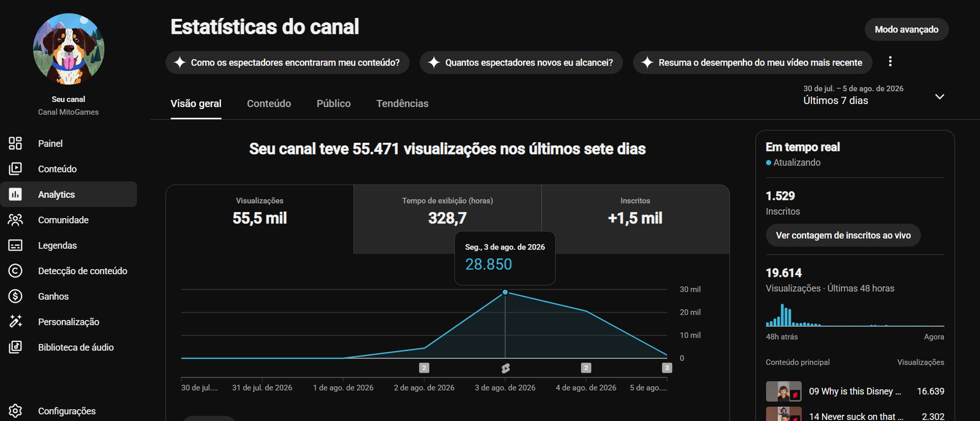Click 'Quantos espectadores novos eu alcancei?' chip
The width and height of the screenshot is (980, 421).
pos(521,63)
